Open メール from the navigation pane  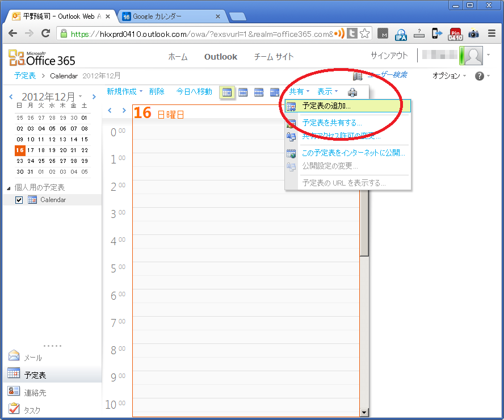(32, 358)
